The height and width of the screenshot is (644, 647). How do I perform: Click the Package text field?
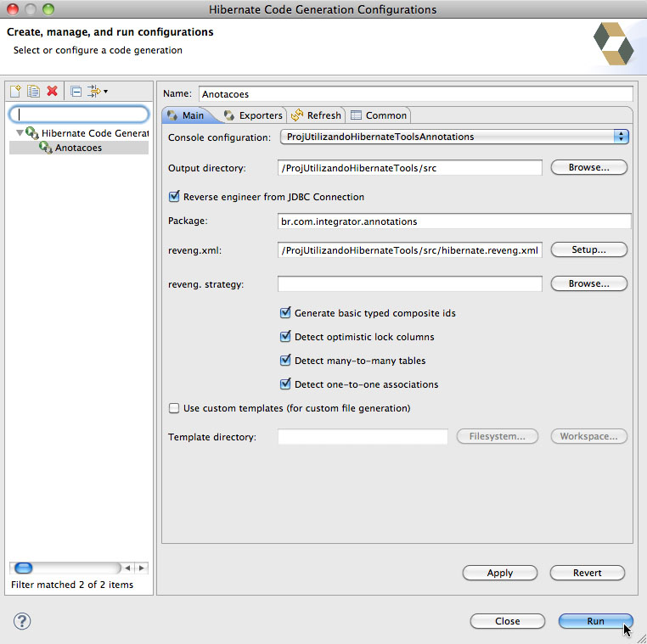(454, 221)
